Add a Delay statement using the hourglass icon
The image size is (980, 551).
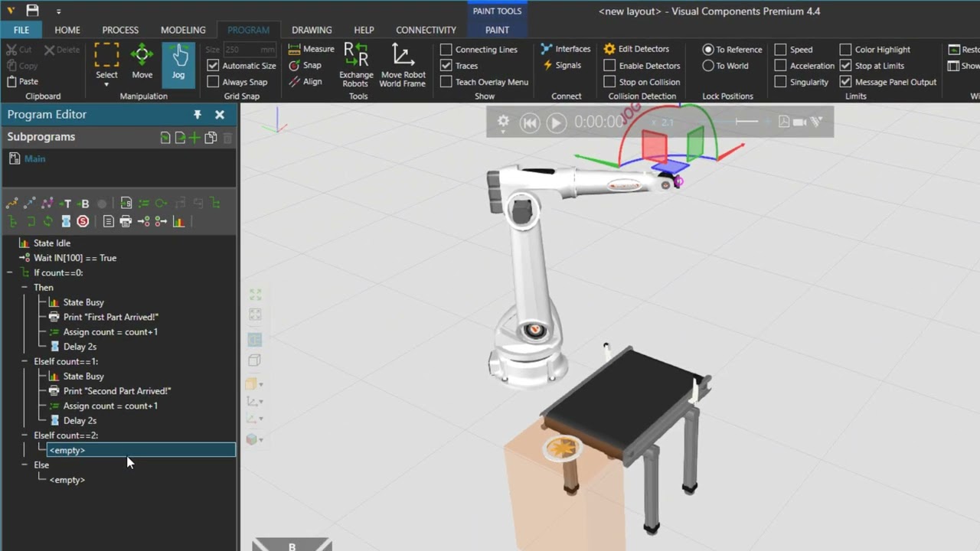65,221
